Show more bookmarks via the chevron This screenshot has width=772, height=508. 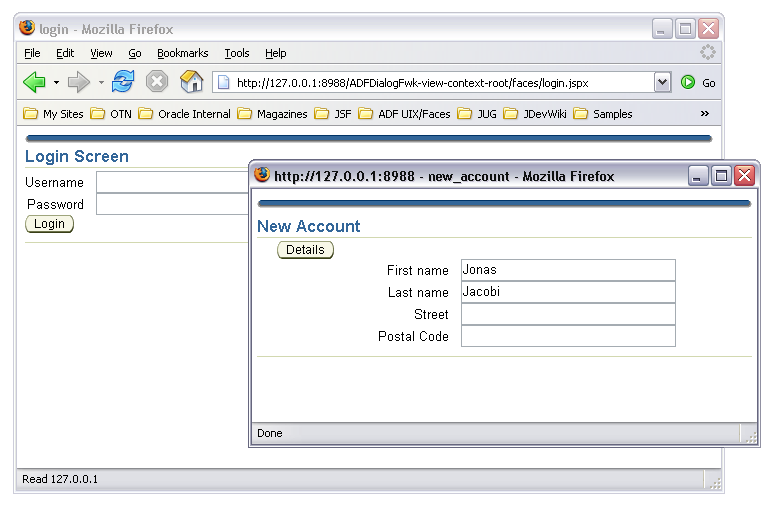point(705,114)
